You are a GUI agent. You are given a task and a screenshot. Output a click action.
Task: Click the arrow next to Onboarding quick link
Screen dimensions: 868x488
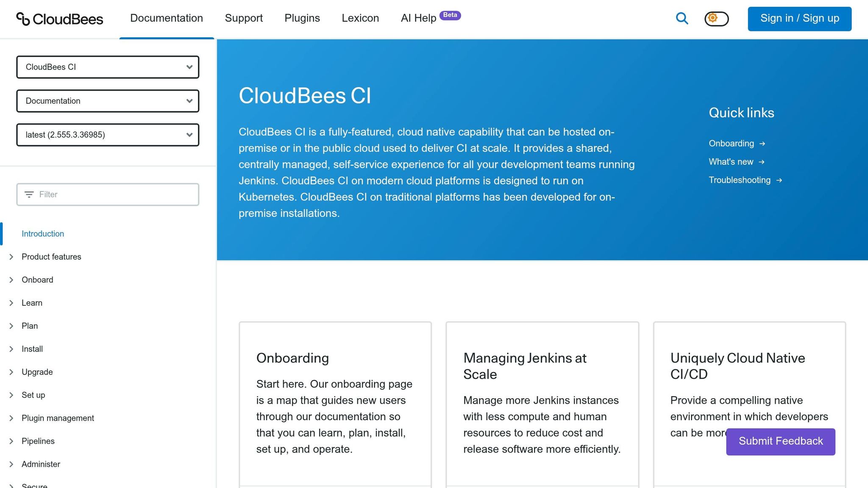tap(762, 144)
